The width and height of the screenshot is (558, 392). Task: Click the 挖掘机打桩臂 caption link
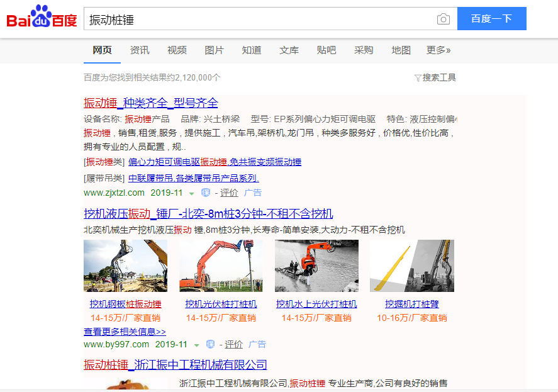(x=412, y=304)
